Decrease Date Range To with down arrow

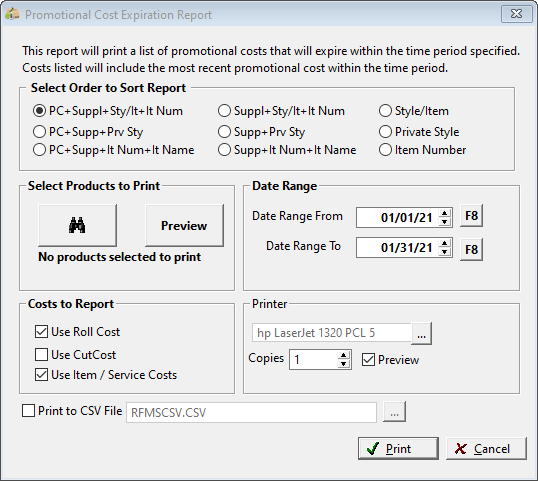click(445, 252)
